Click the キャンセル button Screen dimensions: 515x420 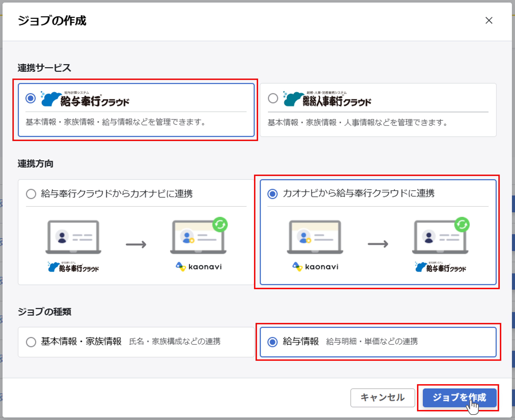(382, 397)
